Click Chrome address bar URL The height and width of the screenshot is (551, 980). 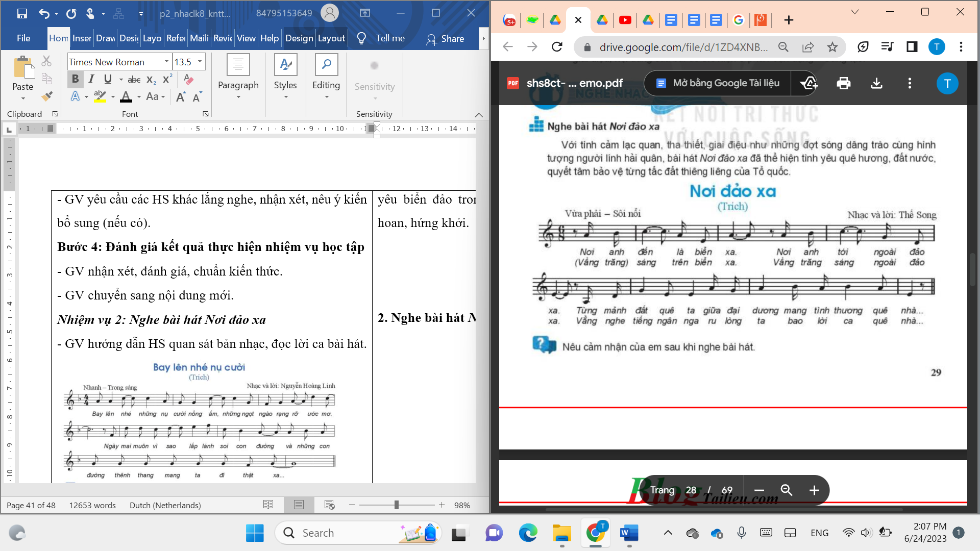click(683, 47)
